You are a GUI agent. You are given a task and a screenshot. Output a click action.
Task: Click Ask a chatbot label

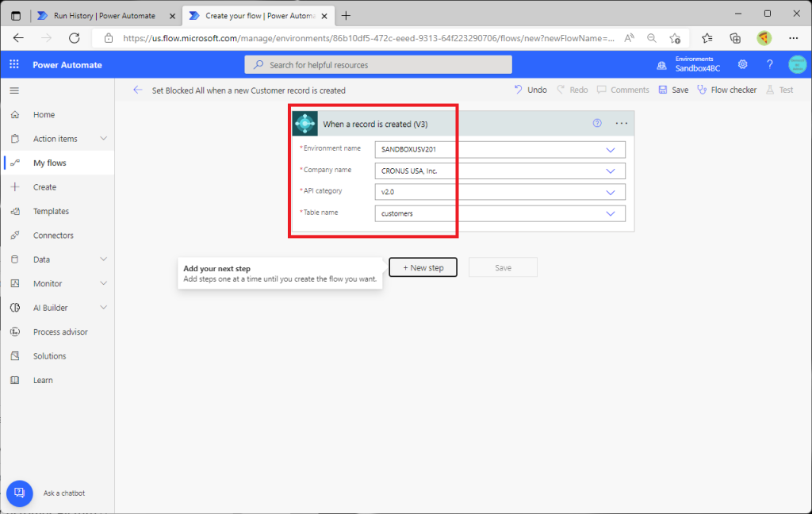pyautogui.click(x=64, y=493)
